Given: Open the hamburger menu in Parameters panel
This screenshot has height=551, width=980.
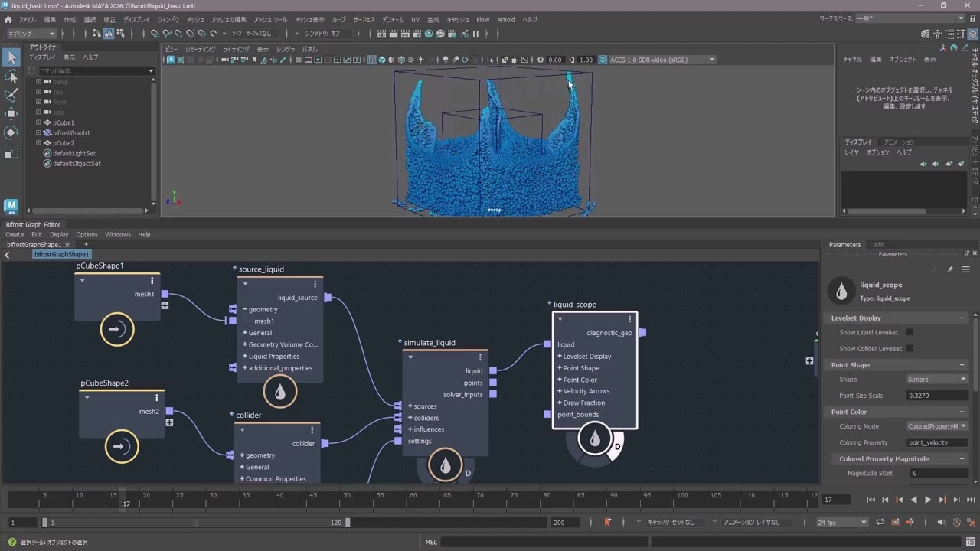Looking at the screenshot, I should (965, 269).
